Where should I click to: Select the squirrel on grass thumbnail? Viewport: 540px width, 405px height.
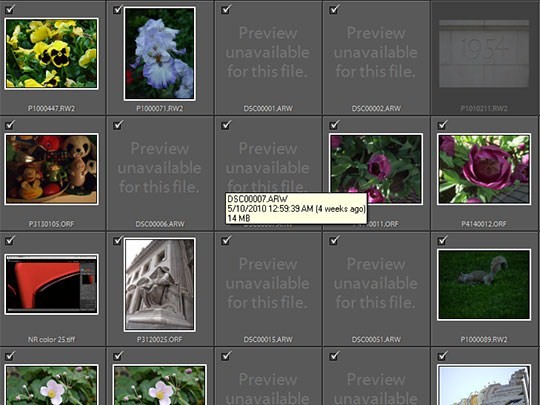(484, 284)
